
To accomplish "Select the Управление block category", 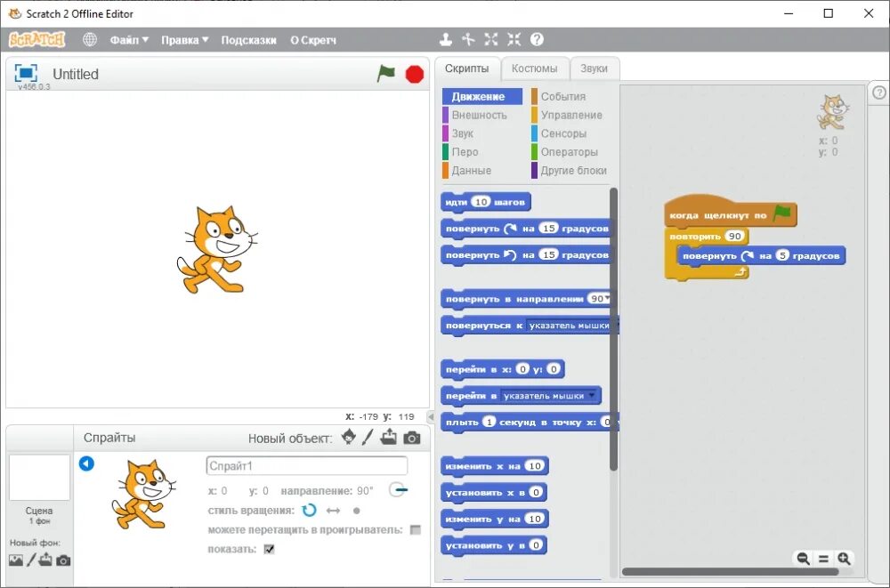I will [x=566, y=116].
